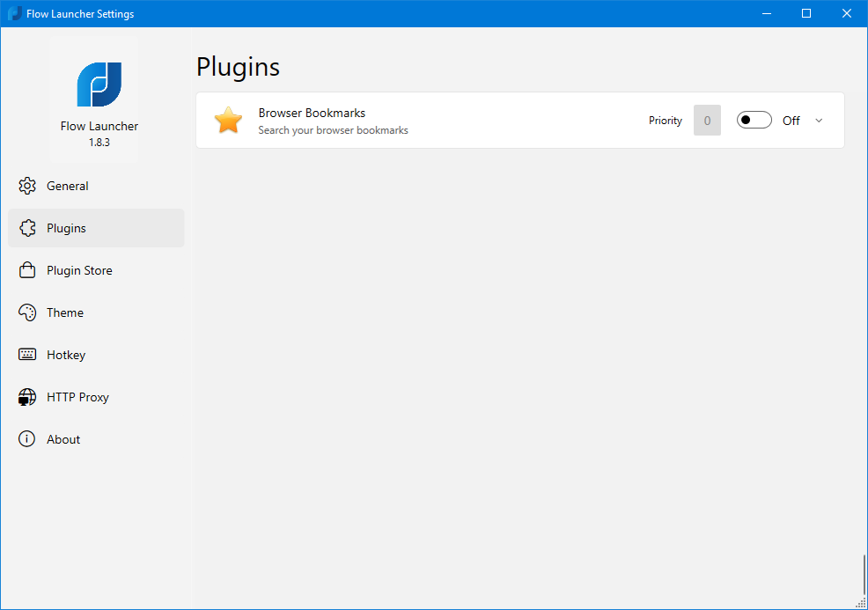The height and width of the screenshot is (610, 868).
Task: Enable the Browser Bookmarks plugin toggle
Action: click(x=754, y=120)
